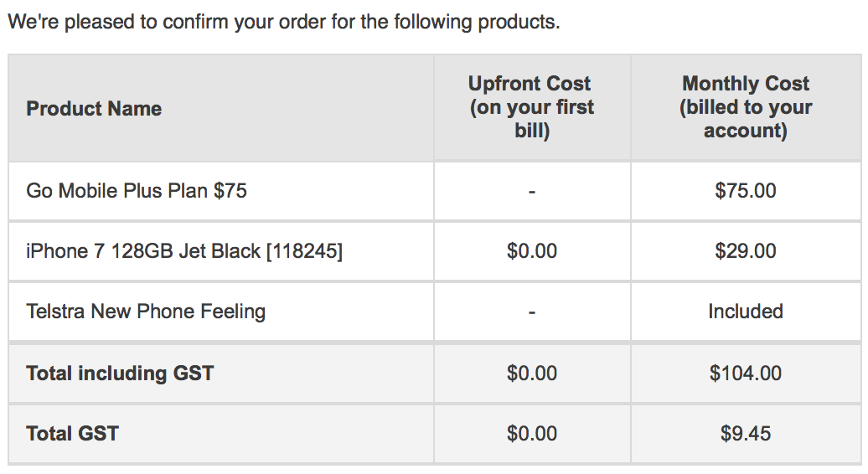Click the order confirmation intro sentence

tap(283, 22)
